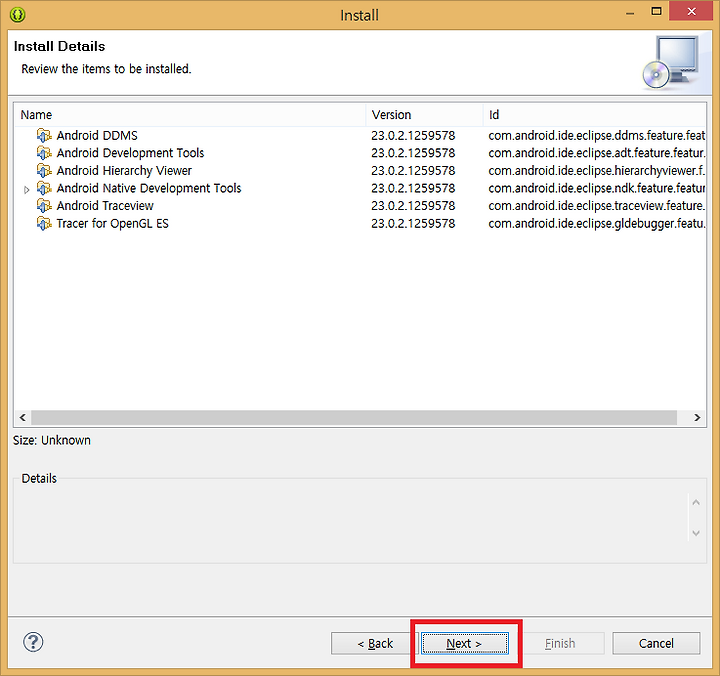Click the Tracer for OpenGL ES feature icon
Screen dimensions: 720x676
click(x=44, y=224)
